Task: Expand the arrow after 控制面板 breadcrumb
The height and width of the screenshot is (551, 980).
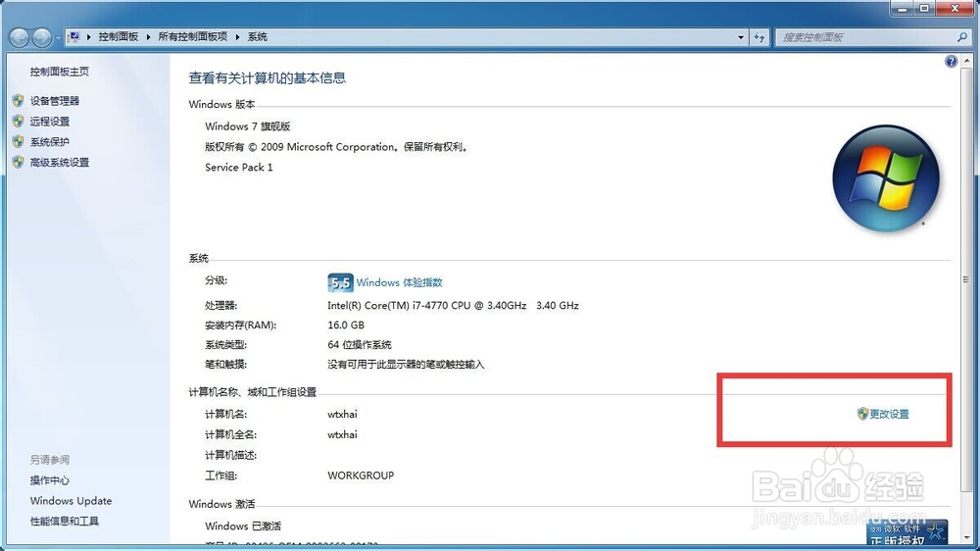Action: (148, 37)
